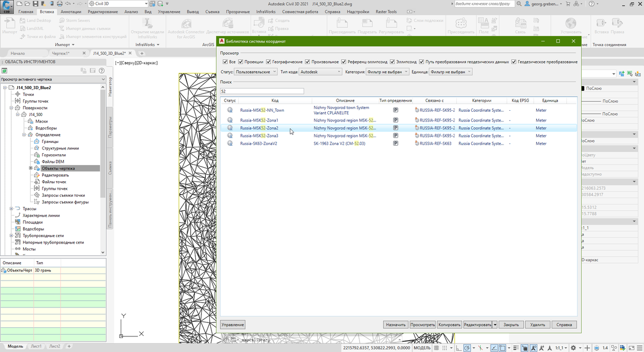Viewport: 644px width, 352px height.
Task: Switch to the Главная ribbon tab
Action: point(26,11)
